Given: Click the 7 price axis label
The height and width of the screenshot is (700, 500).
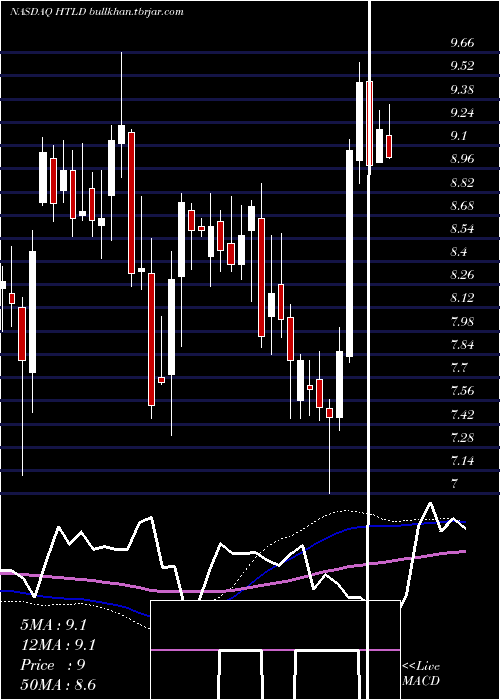Looking at the screenshot, I should 455,483.
